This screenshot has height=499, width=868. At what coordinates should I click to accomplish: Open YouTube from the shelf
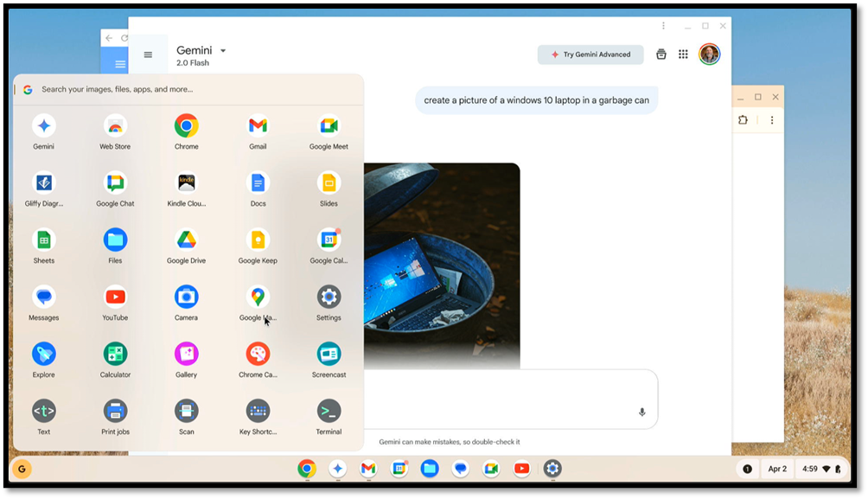pos(521,469)
